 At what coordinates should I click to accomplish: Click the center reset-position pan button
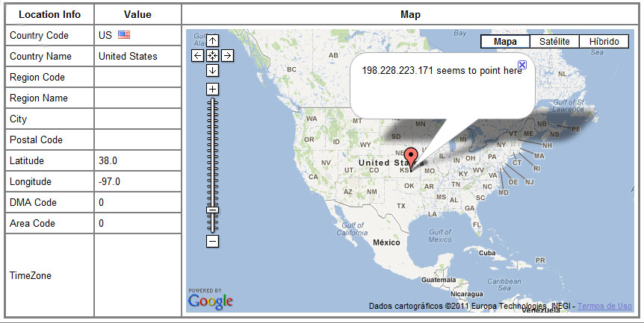pyautogui.click(x=213, y=55)
